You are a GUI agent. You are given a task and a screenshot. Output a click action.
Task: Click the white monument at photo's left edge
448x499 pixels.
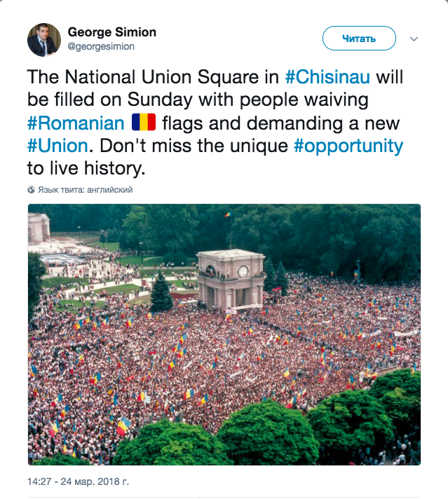point(39,228)
